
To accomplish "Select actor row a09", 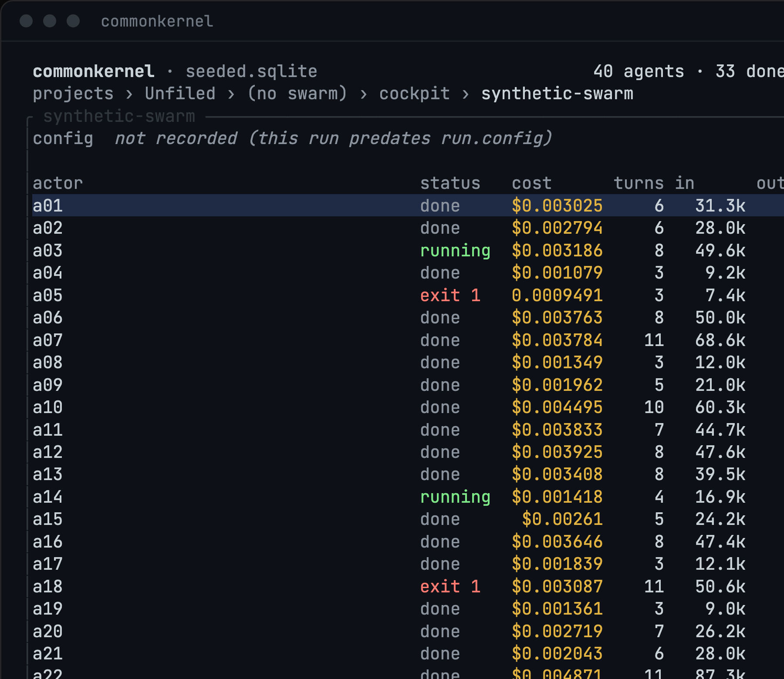I will [x=408, y=385].
